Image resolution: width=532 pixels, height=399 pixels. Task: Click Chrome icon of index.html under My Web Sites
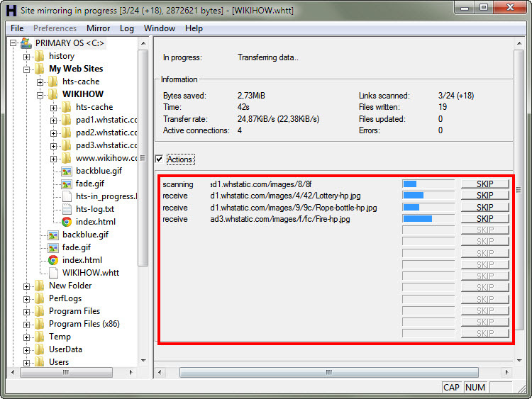pyautogui.click(x=53, y=260)
